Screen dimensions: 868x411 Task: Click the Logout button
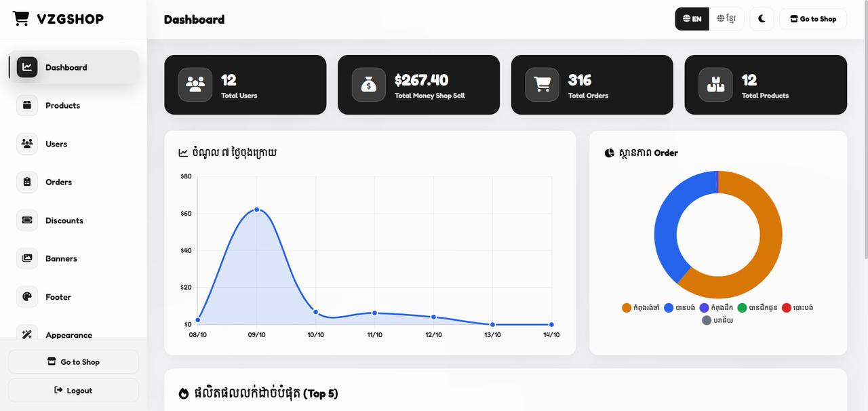73,391
